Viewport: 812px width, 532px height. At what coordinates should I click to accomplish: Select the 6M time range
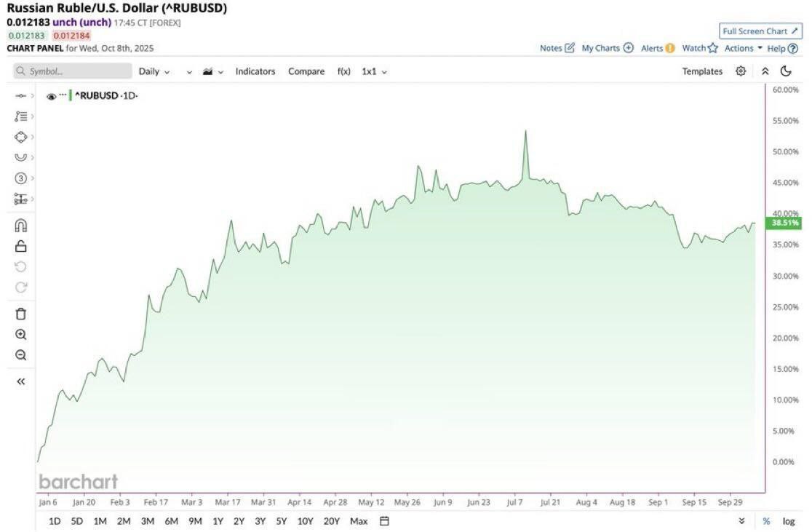[172, 521]
